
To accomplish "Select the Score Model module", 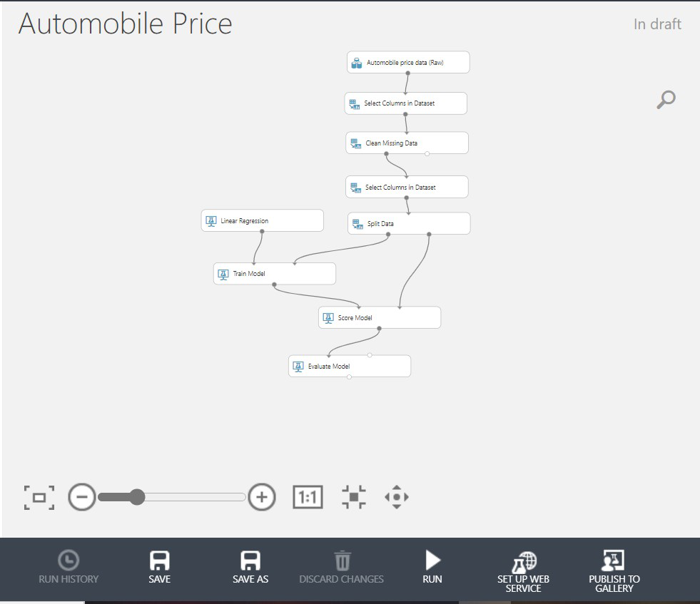I will 379,318.
